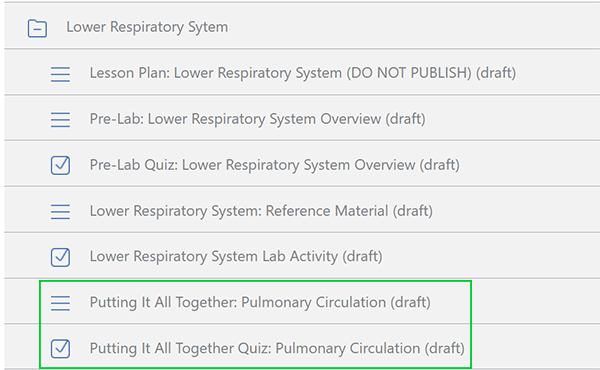Click the page icon beside Reference Material
Screen dimensions: 600x370
click(60, 211)
